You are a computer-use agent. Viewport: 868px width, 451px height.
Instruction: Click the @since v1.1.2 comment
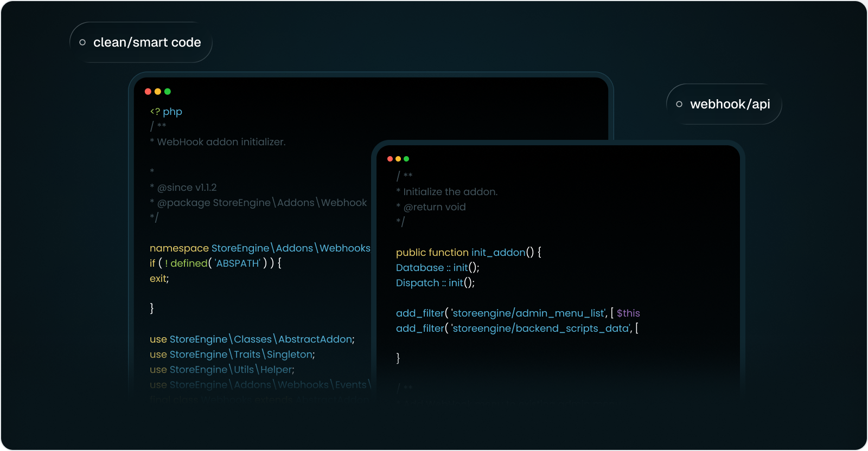187,188
